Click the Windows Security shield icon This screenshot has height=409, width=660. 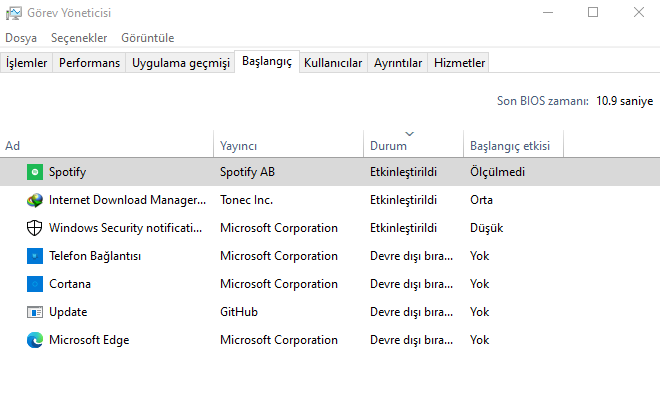pyautogui.click(x=35, y=228)
